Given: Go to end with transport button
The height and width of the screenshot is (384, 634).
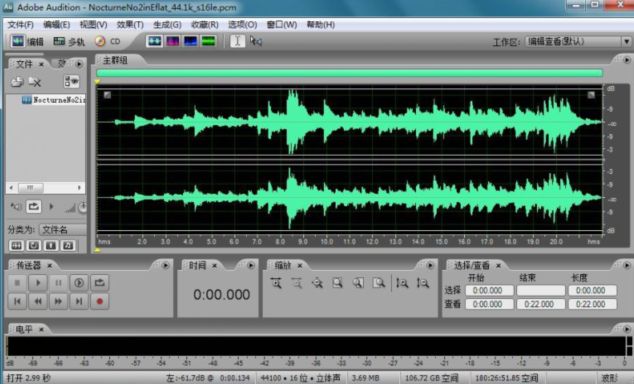Looking at the screenshot, I should pyautogui.click(x=79, y=301).
